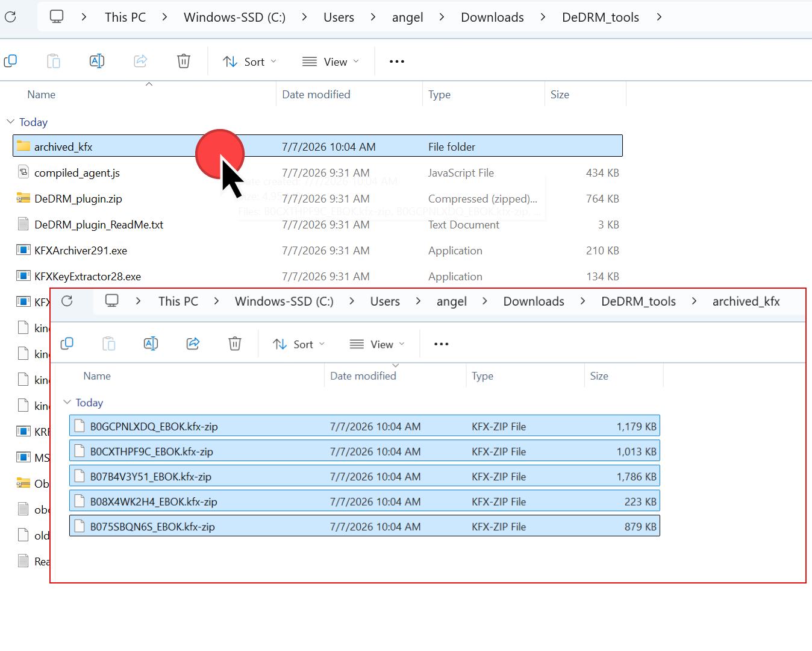This screenshot has width=812, height=651.
Task: Expand chevron after angel in archived_kfx address bar
Action: tap(484, 301)
